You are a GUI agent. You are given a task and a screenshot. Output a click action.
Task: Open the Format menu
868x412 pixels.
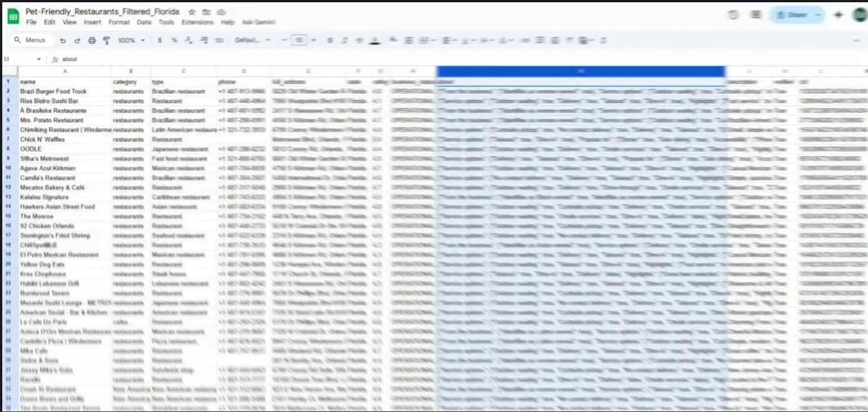tap(119, 23)
